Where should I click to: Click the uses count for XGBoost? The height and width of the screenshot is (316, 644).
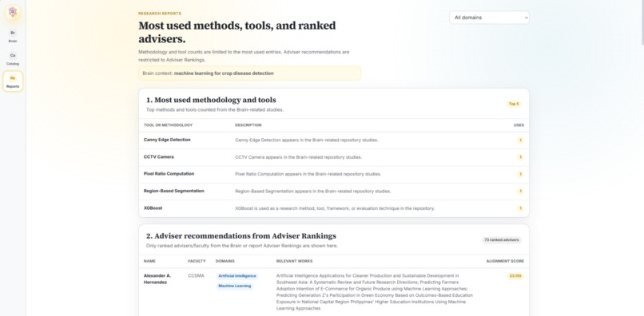520,208
